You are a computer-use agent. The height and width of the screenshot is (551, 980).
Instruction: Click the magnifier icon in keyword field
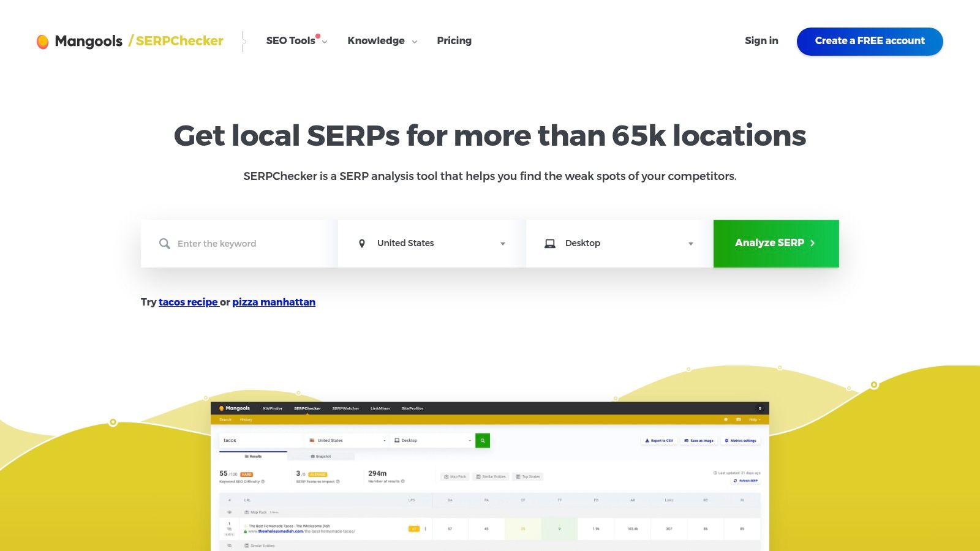(x=164, y=244)
